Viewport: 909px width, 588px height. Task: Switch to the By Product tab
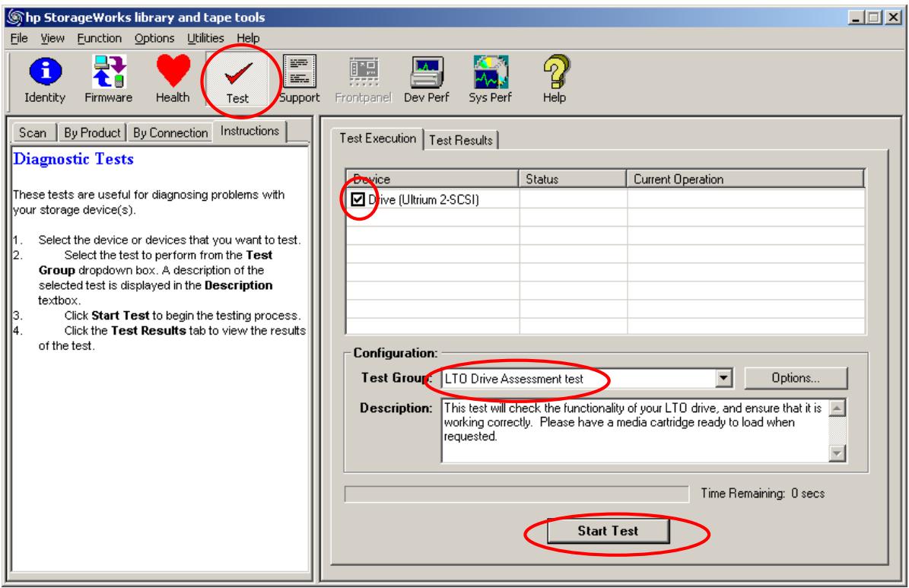(x=92, y=133)
